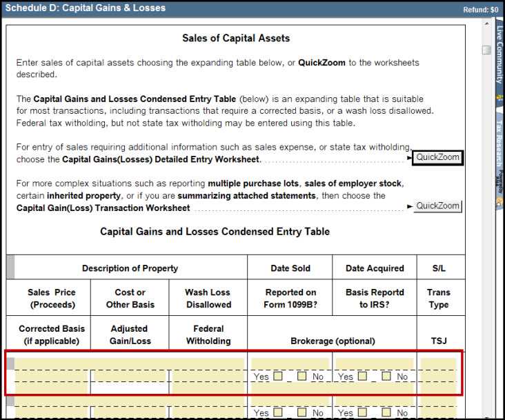Click the 'Federal Witholding' header
This screenshot has width=505, height=420.
point(208,334)
